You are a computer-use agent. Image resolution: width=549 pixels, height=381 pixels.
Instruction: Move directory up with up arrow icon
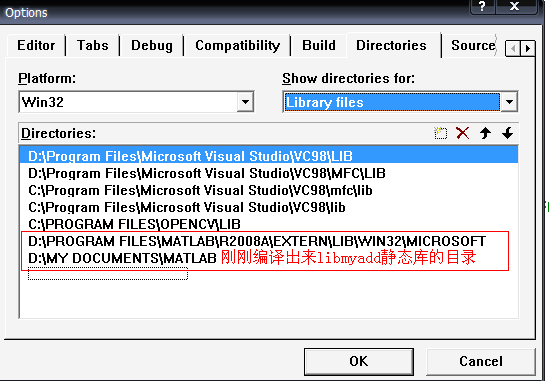485,133
